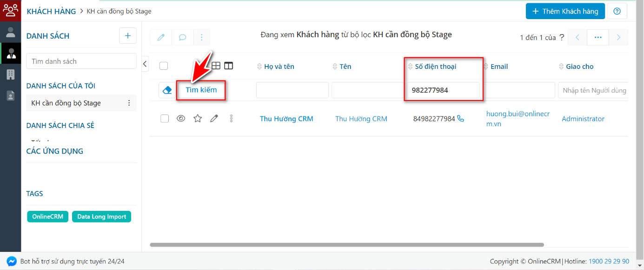Select the OnlineCRM tag
This screenshot has height=270, width=644.
pos(47,216)
